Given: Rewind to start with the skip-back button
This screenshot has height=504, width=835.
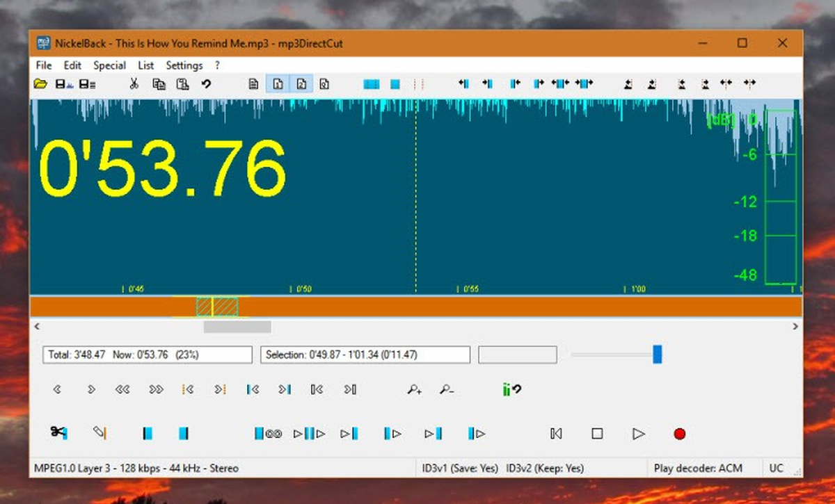Looking at the screenshot, I should [x=556, y=433].
